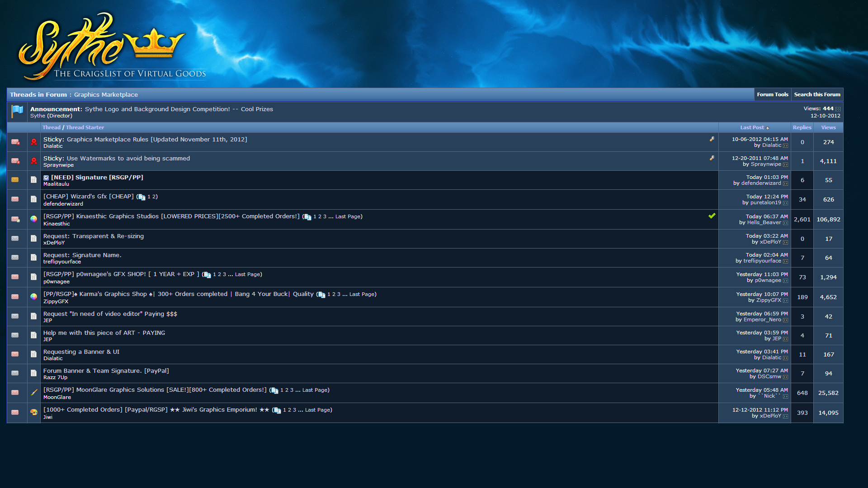Sort by the Last Post column header

point(752,127)
